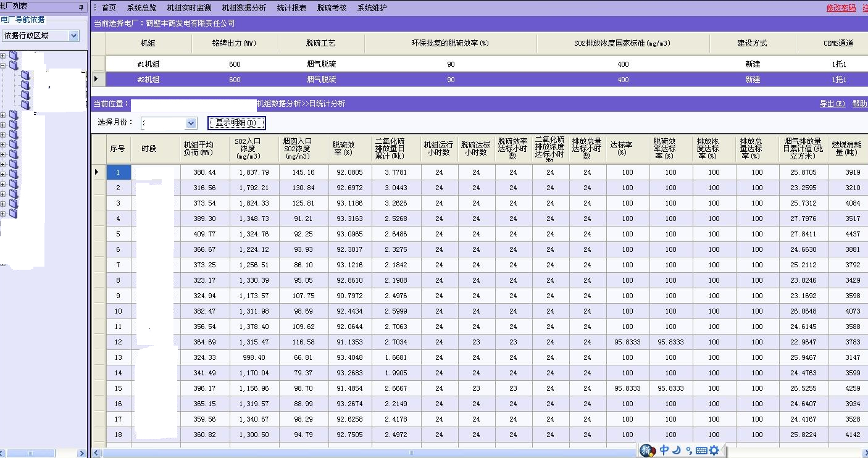Select the cell with load value 380.44
This screenshot has height=458, width=868.
click(x=205, y=172)
